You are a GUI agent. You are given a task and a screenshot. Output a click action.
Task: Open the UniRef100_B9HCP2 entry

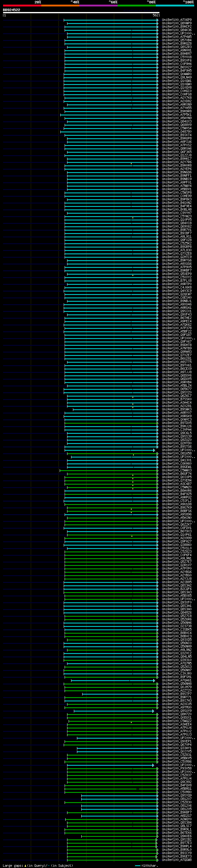(x=177, y=26)
